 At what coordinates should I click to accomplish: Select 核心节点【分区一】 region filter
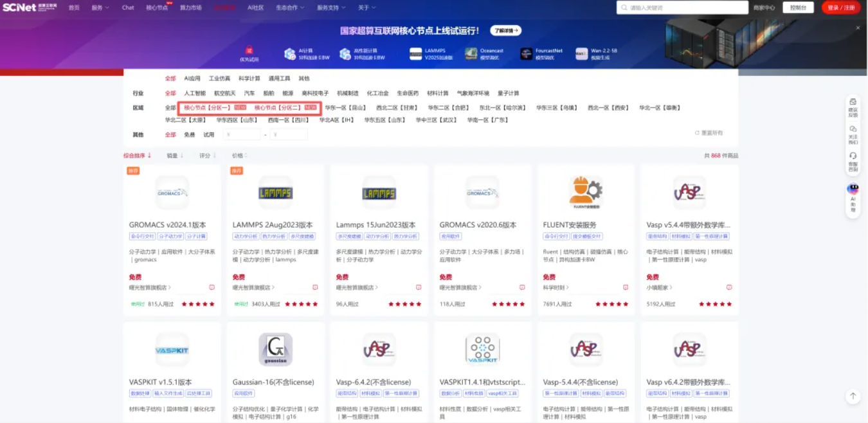[207, 108]
